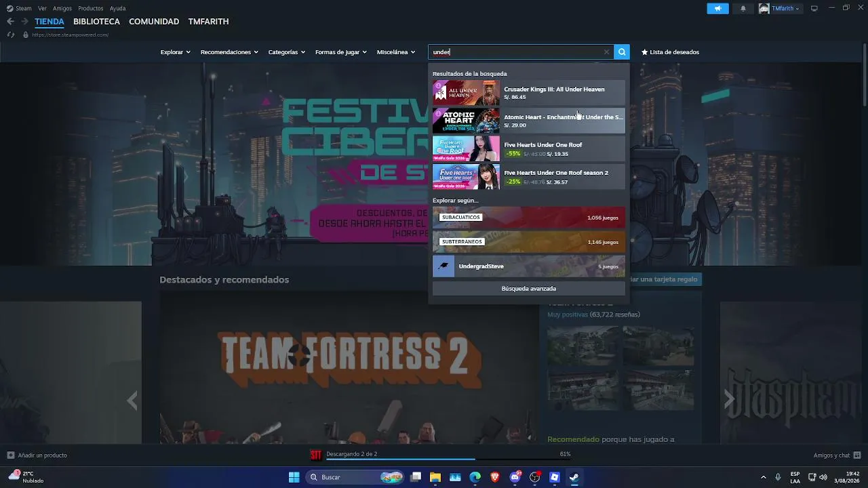868x488 pixels.
Task: Browse the SUBACUÁTICOS tag
Action: pyautogui.click(x=529, y=218)
